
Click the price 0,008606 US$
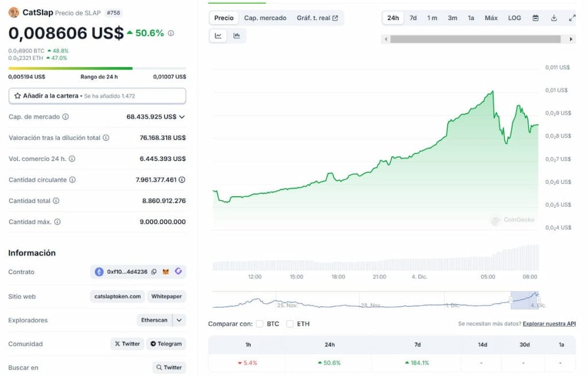point(66,33)
